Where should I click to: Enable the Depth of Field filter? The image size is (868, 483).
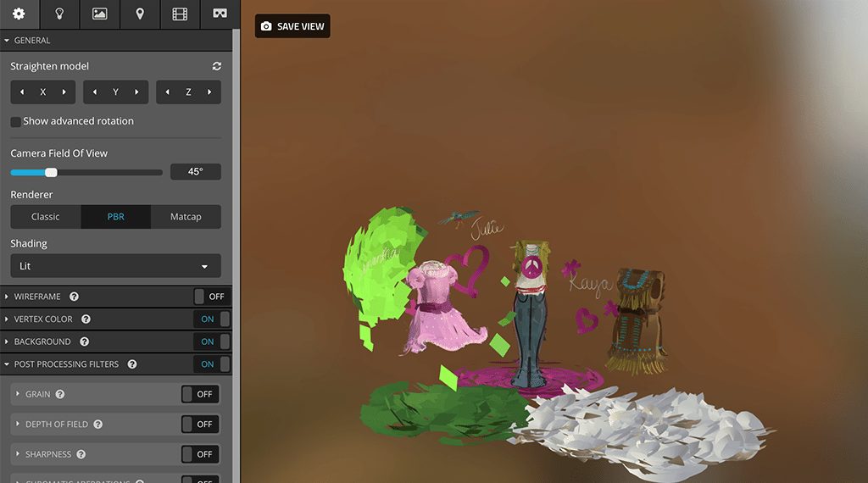tap(200, 425)
